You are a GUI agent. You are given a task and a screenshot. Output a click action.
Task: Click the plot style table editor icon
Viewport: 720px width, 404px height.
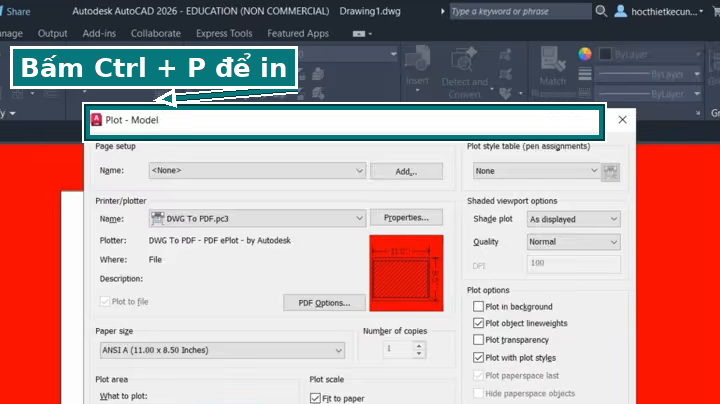(610, 172)
